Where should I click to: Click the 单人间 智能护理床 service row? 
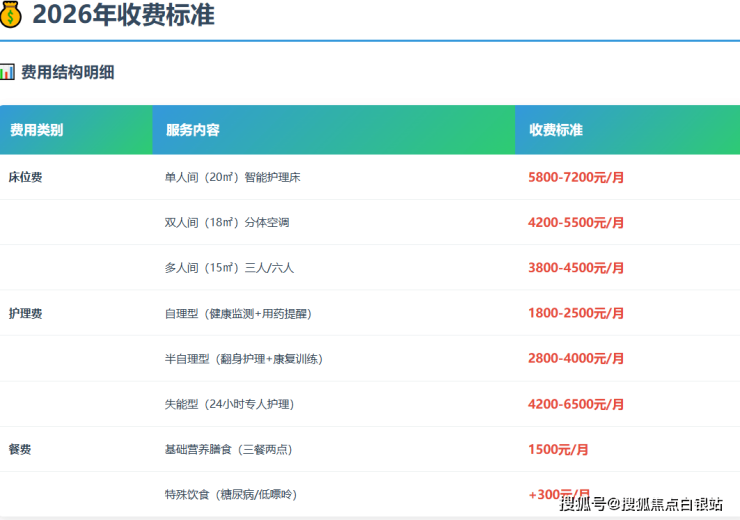pyautogui.click(x=232, y=177)
